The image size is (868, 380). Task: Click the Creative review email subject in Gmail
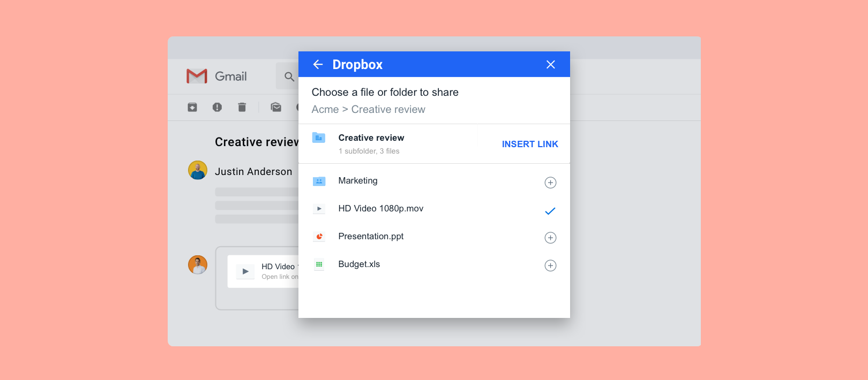[x=257, y=142]
